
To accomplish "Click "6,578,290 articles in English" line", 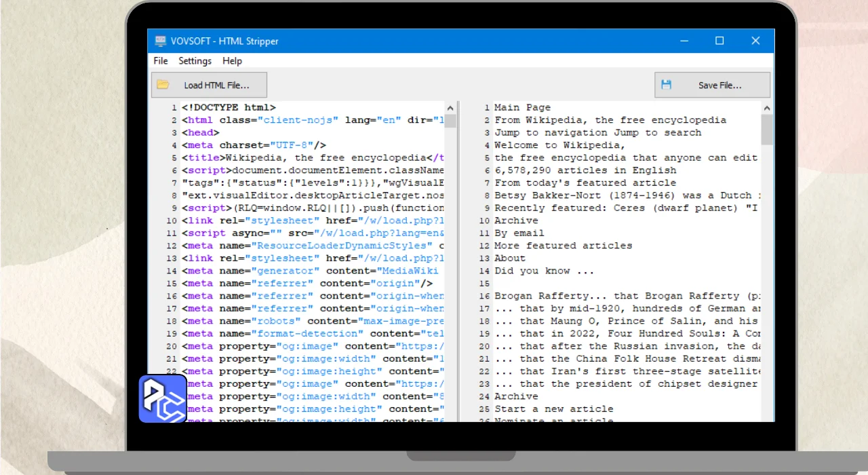I will tap(585, 170).
